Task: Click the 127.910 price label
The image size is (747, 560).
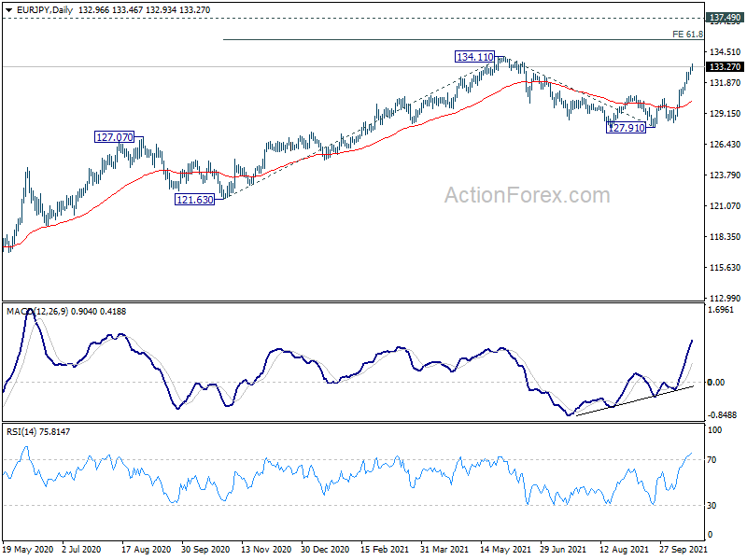Action: tap(626, 128)
